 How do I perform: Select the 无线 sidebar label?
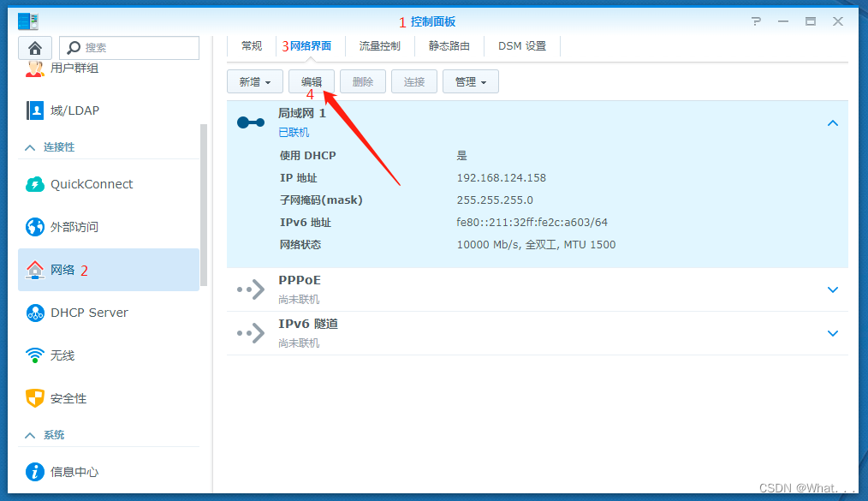coord(62,355)
